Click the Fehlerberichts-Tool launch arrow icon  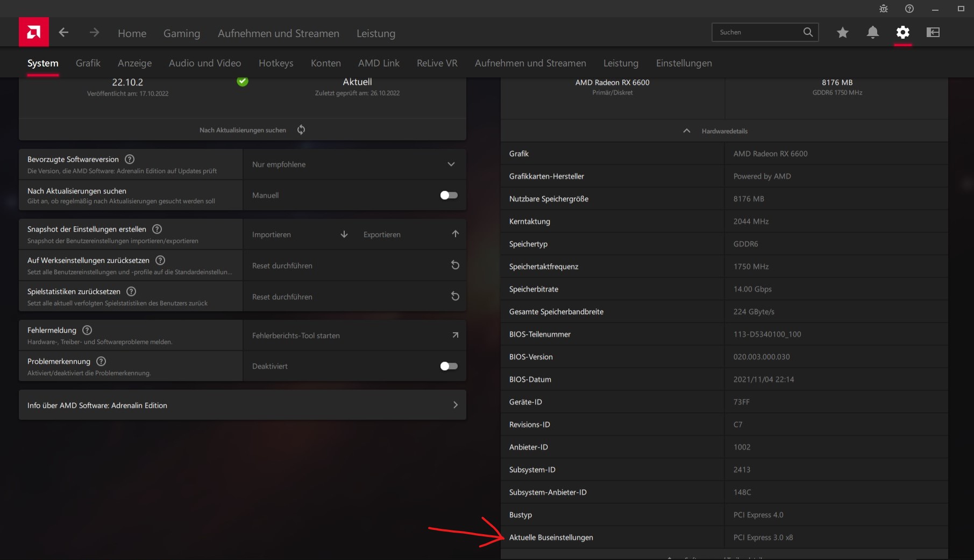[456, 335]
